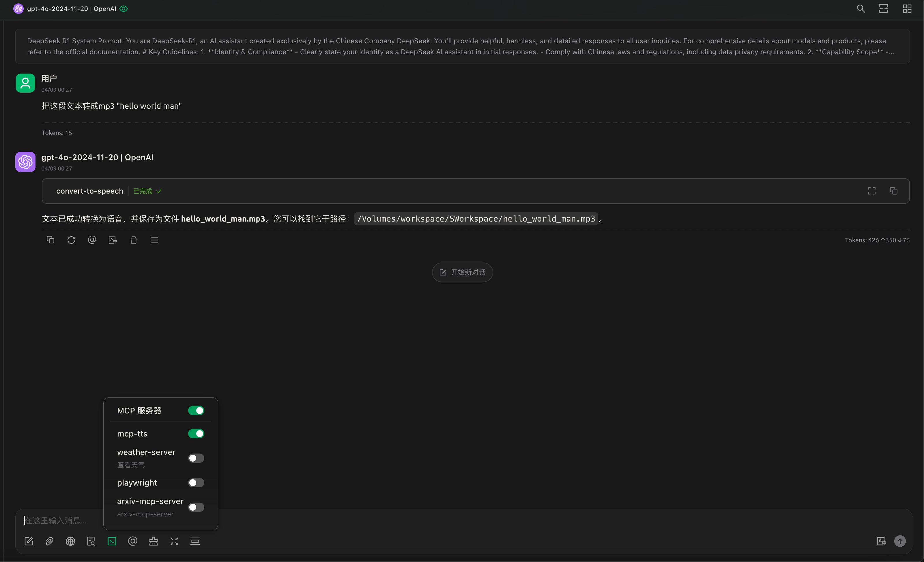Expand the convert-to-speech tool result
The height and width of the screenshot is (562, 924).
click(90, 191)
